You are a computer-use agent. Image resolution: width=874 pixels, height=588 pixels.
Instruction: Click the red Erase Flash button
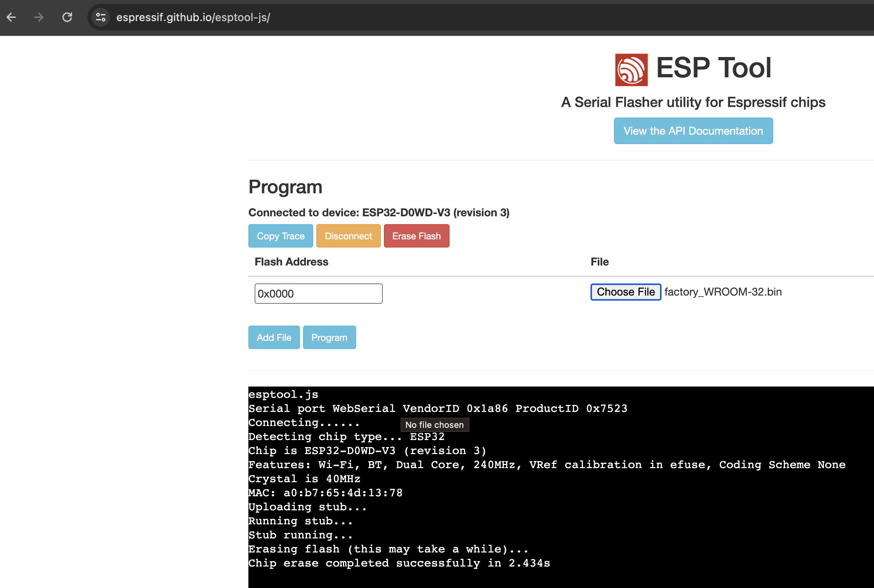point(416,236)
